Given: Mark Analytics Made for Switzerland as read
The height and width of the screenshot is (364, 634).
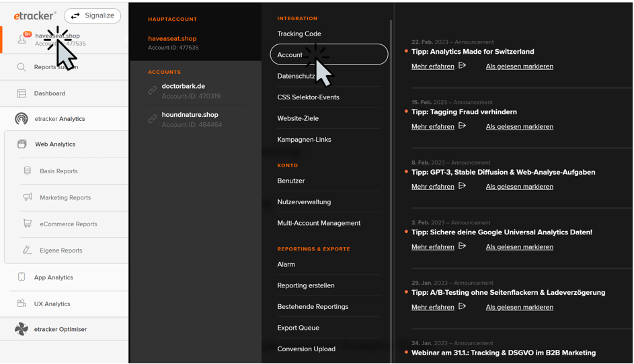Looking at the screenshot, I should pos(520,66).
